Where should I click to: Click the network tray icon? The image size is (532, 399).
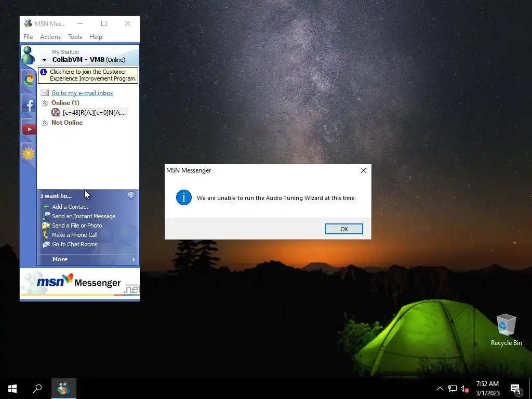(x=453, y=389)
